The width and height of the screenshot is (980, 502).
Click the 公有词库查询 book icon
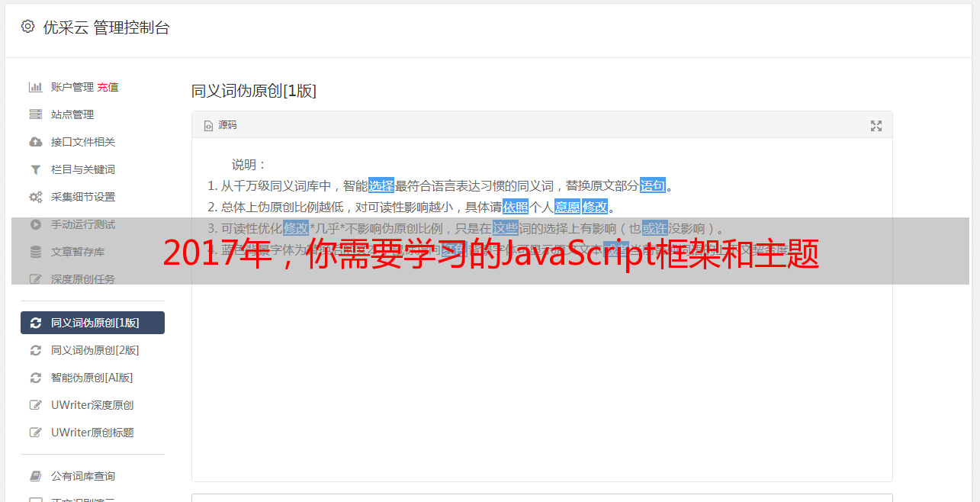pyautogui.click(x=35, y=476)
